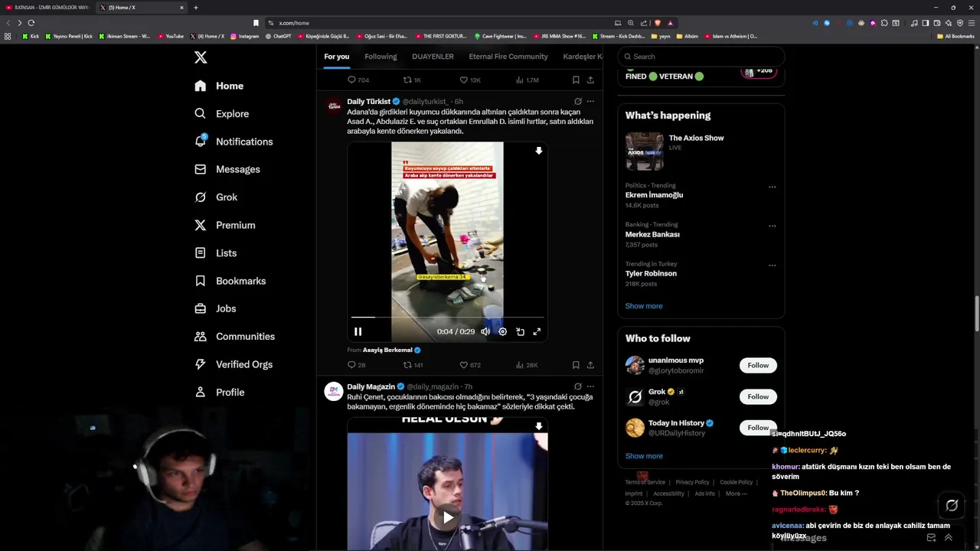Open more options on Daily Magazin post
This screenshot has width=980, height=551.
(x=590, y=386)
